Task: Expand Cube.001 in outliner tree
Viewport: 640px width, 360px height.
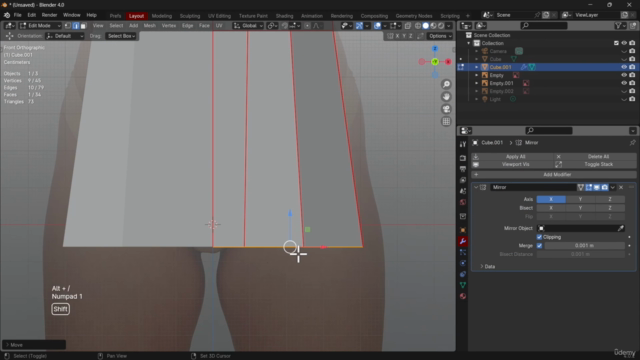Action: (x=476, y=67)
